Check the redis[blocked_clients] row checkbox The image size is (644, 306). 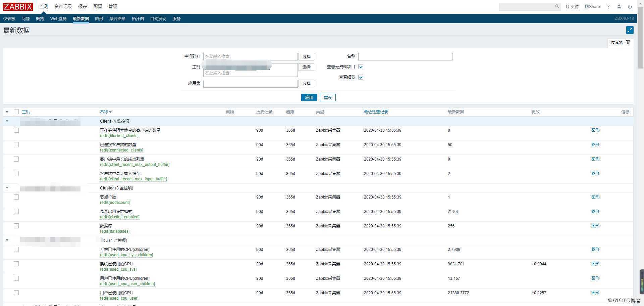[16, 130]
